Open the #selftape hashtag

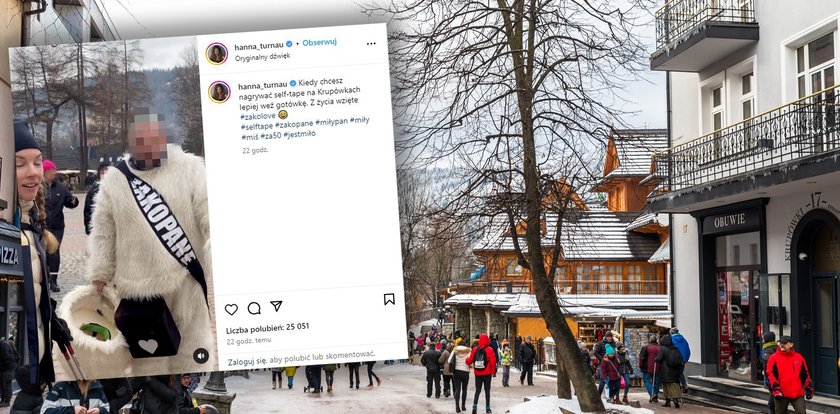[256, 125]
